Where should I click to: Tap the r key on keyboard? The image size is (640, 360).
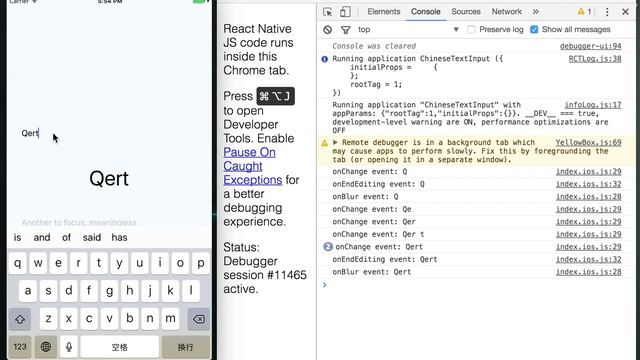[x=78, y=263]
